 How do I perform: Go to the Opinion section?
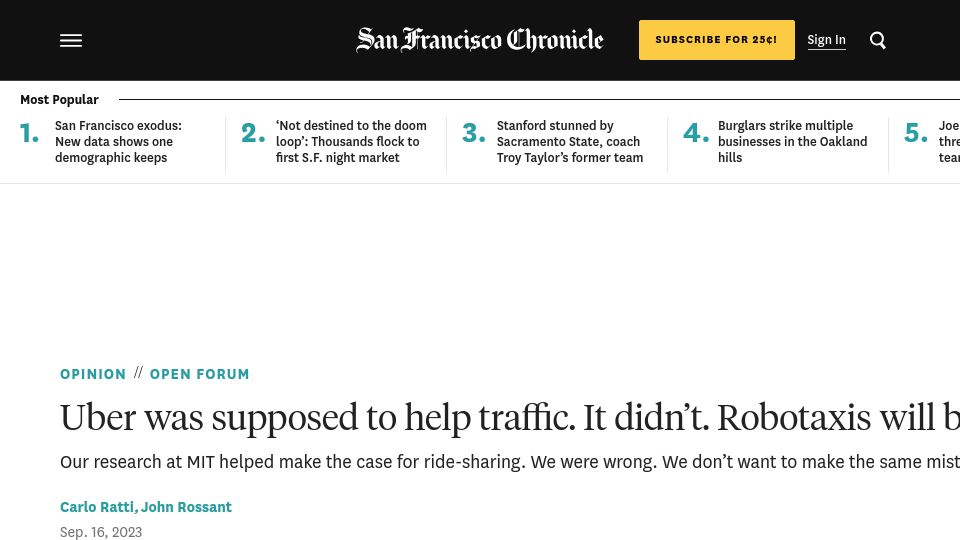pyautogui.click(x=93, y=374)
